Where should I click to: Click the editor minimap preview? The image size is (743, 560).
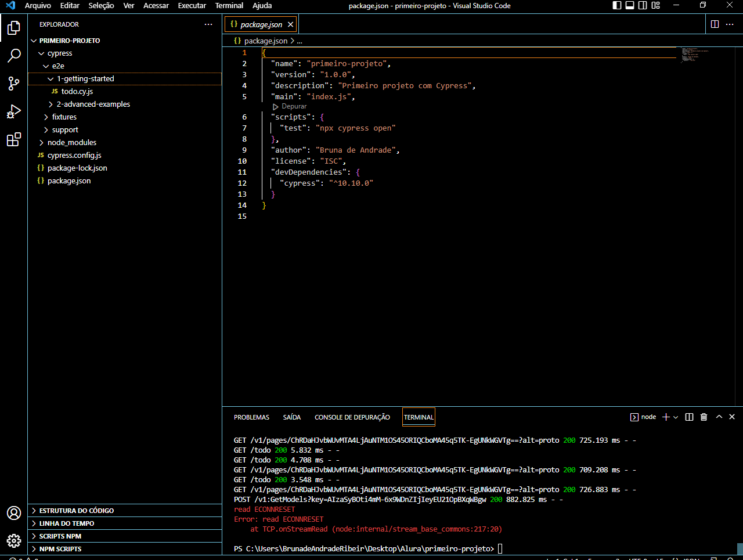(x=696, y=55)
